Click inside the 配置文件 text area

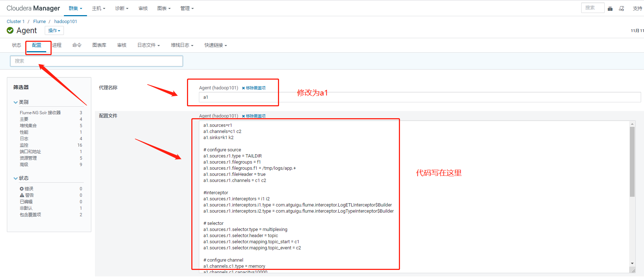click(x=414, y=196)
